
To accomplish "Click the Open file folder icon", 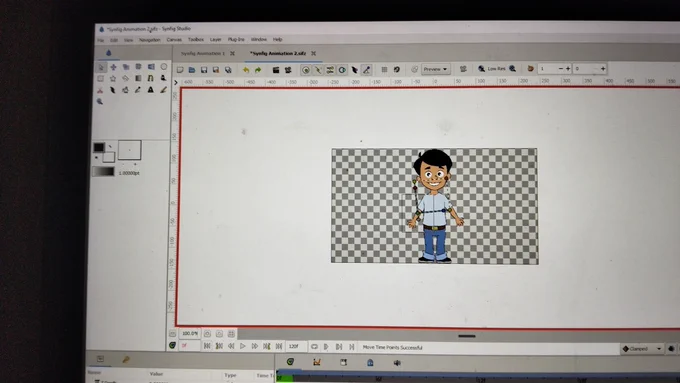I will pyautogui.click(x=192, y=70).
